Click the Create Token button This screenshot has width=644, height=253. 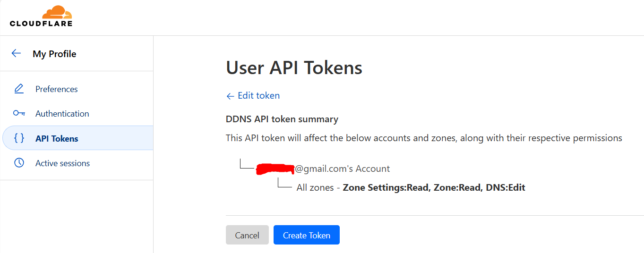[307, 235]
